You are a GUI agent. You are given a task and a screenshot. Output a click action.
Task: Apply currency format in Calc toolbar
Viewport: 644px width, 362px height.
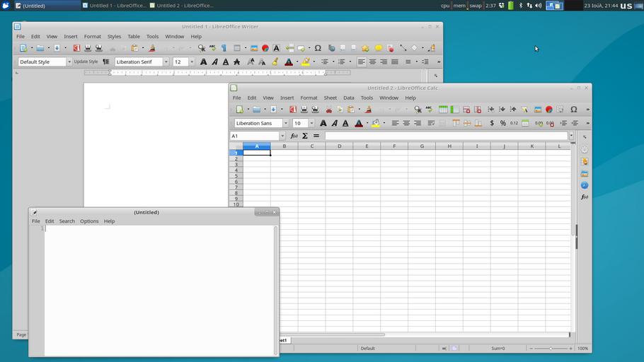click(x=492, y=123)
